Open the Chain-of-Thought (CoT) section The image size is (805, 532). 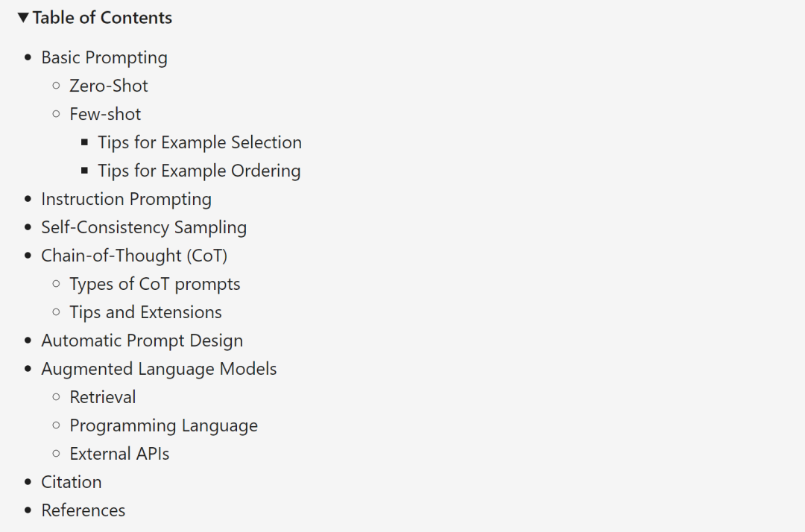[x=133, y=255]
